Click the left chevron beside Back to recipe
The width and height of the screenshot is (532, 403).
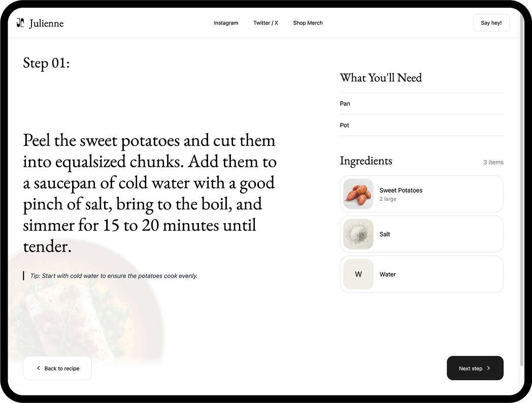(39, 368)
